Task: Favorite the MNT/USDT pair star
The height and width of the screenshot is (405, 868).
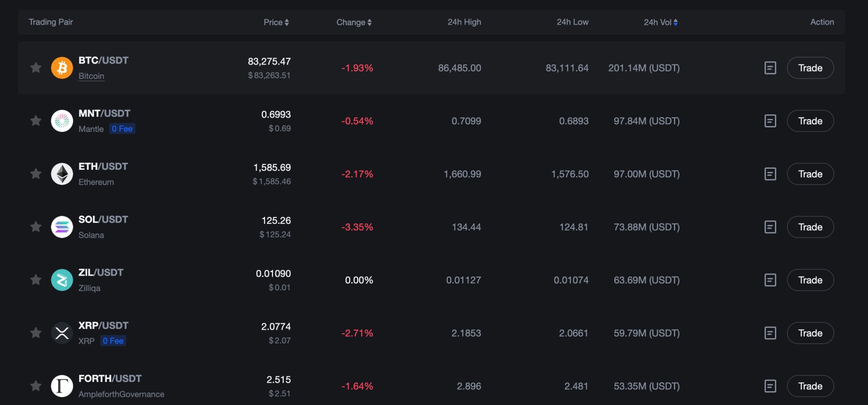Action: pyautogui.click(x=35, y=121)
